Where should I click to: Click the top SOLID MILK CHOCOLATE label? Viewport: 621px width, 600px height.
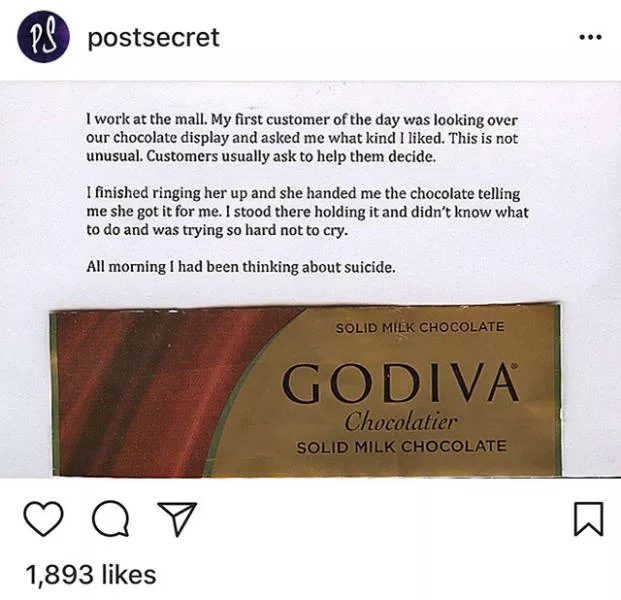pos(419,327)
